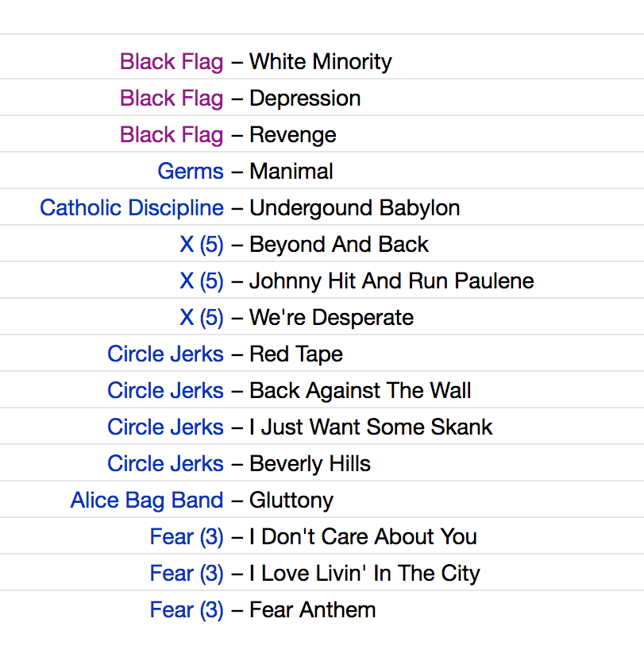This screenshot has width=644, height=665.
Task: Select the White Minority track title
Action: tap(321, 62)
